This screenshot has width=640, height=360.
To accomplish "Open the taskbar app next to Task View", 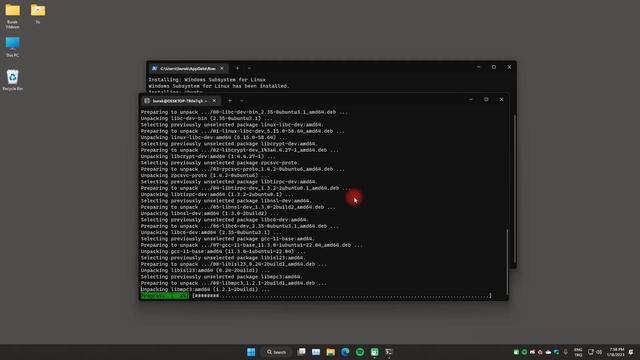I will click(x=316, y=352).
